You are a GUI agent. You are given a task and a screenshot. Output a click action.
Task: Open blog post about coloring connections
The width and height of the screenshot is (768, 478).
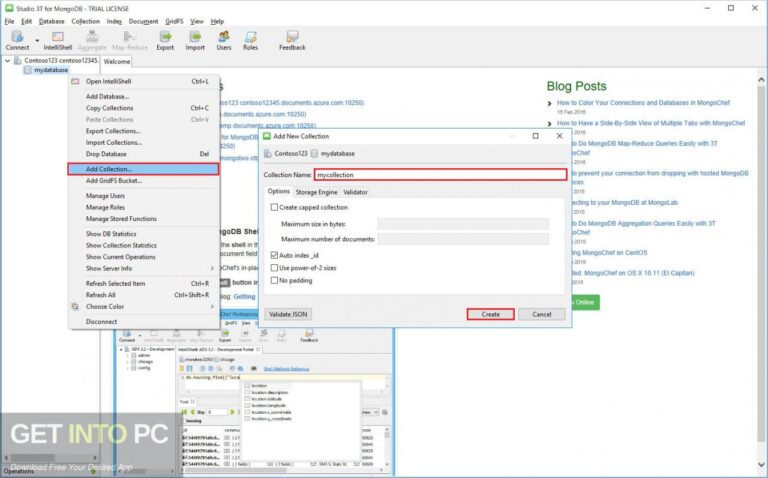click(643, 103)
